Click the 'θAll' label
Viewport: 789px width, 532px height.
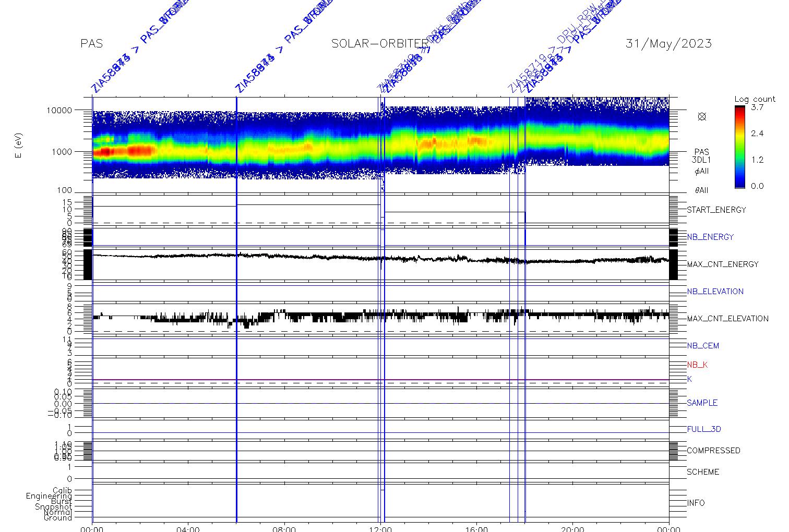pos(701,191)
